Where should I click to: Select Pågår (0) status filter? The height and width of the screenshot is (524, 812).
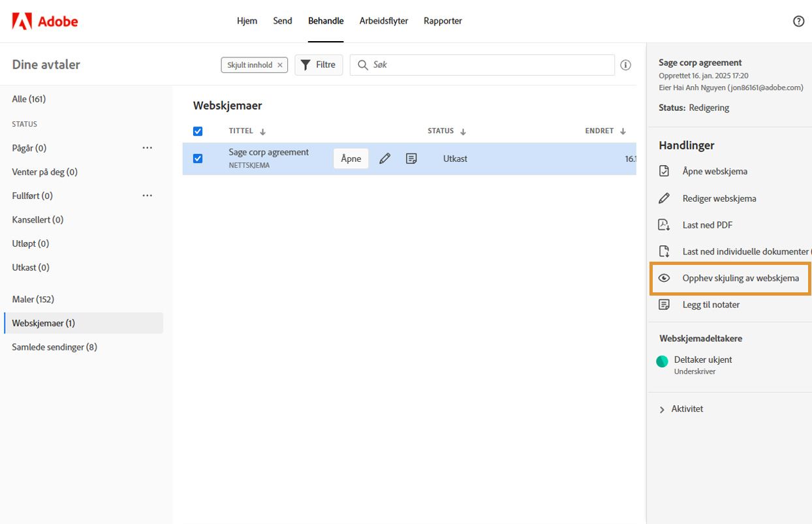click(29, 148)
